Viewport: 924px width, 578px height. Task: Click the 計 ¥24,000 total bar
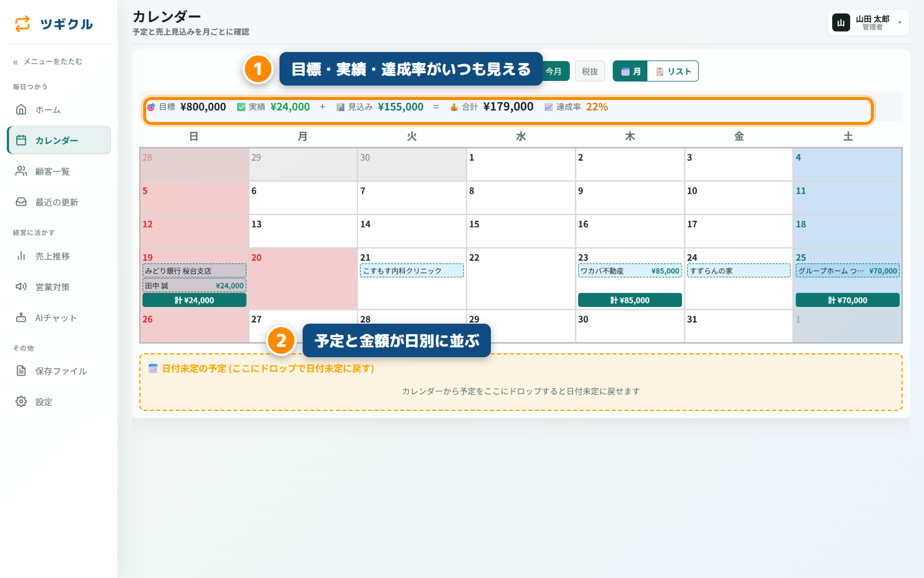(195, 300)
